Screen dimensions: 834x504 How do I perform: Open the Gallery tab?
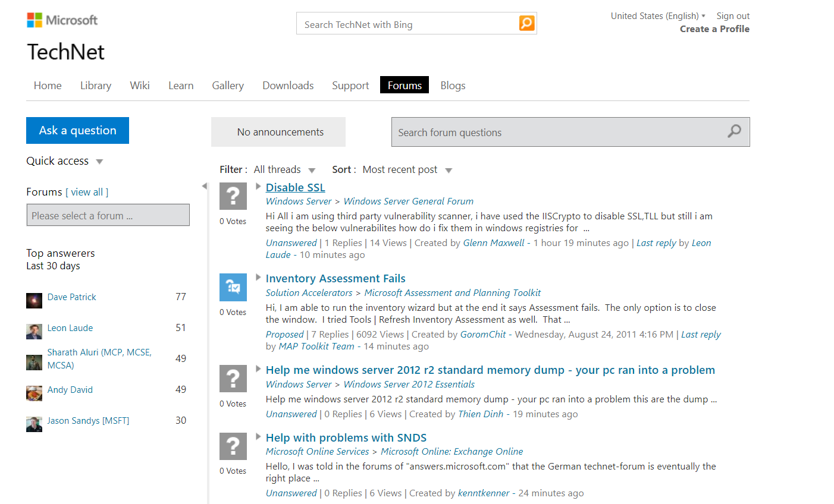click(228, 86)
